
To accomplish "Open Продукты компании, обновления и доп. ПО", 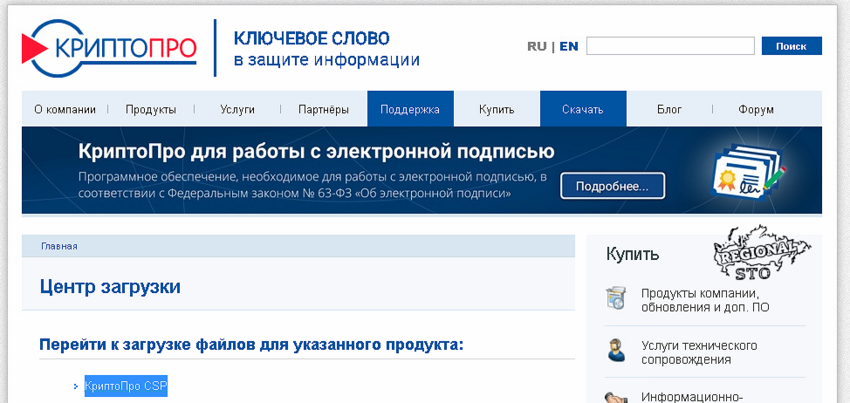I will click(705, 300).
